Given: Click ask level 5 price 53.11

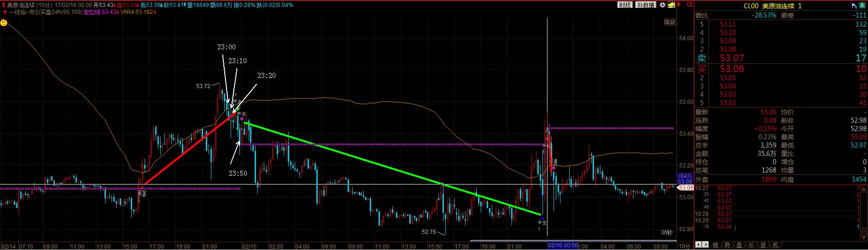Looking at the screenshot, I should 728,24.
